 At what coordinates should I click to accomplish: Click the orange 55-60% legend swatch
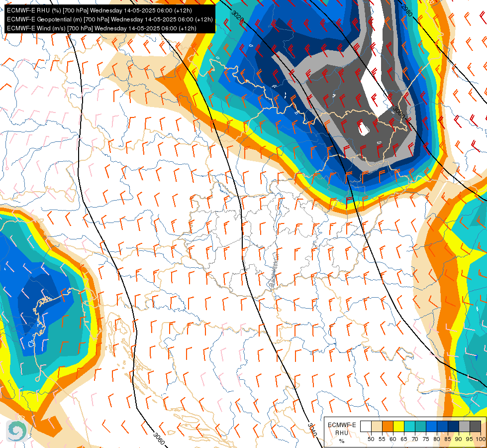coord(388,426)
